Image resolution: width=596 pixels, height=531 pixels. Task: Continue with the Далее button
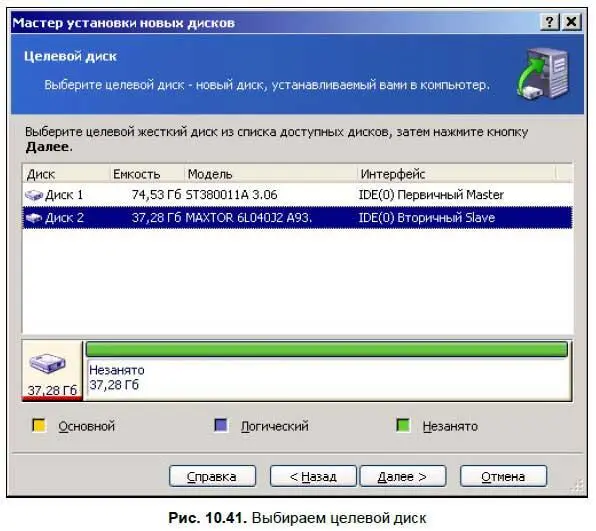403,476
